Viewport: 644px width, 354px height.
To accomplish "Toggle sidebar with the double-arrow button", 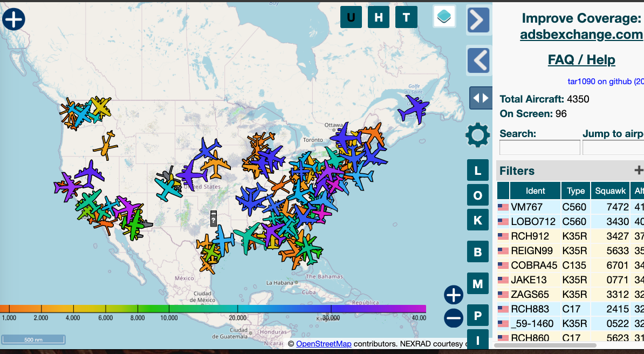I will (x=481, y=98).
